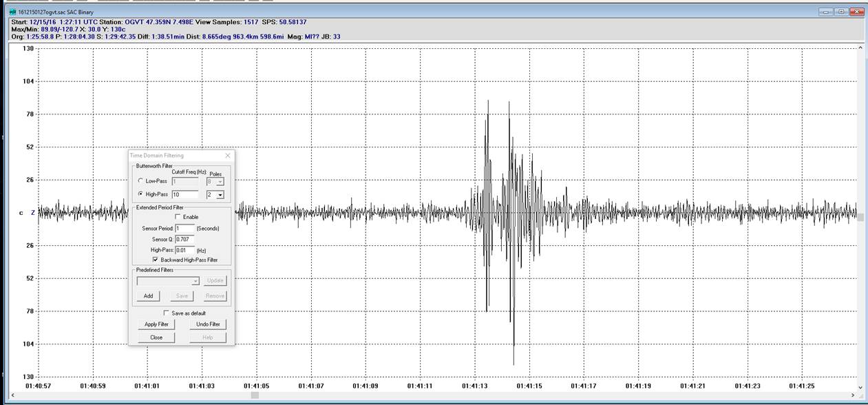Click the Undo Filter button

point(208,324)
